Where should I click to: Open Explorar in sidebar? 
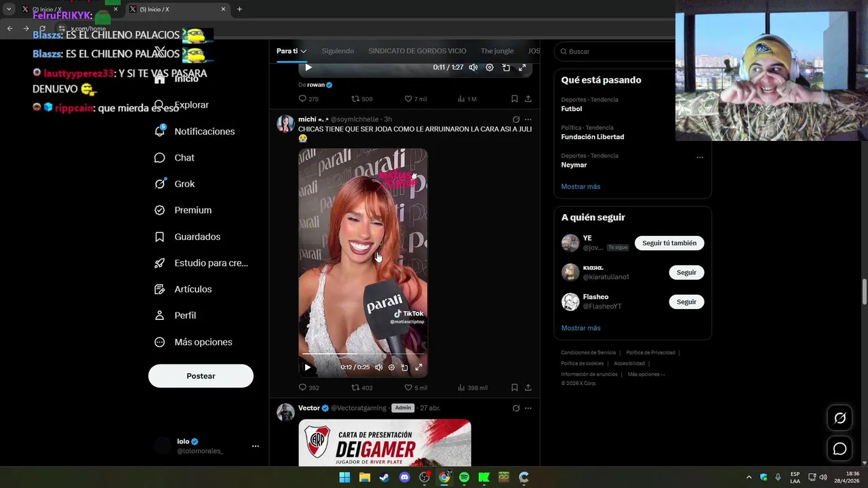tap(182, 105)
